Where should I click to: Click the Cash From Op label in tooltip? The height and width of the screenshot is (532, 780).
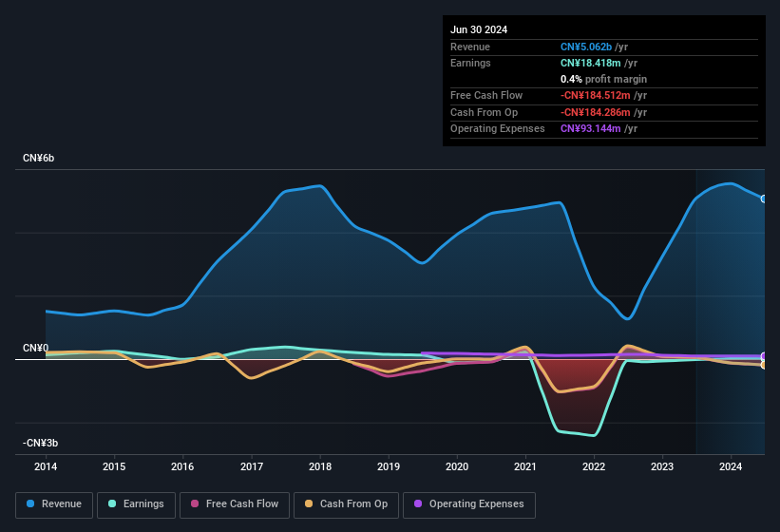[484, 112]
